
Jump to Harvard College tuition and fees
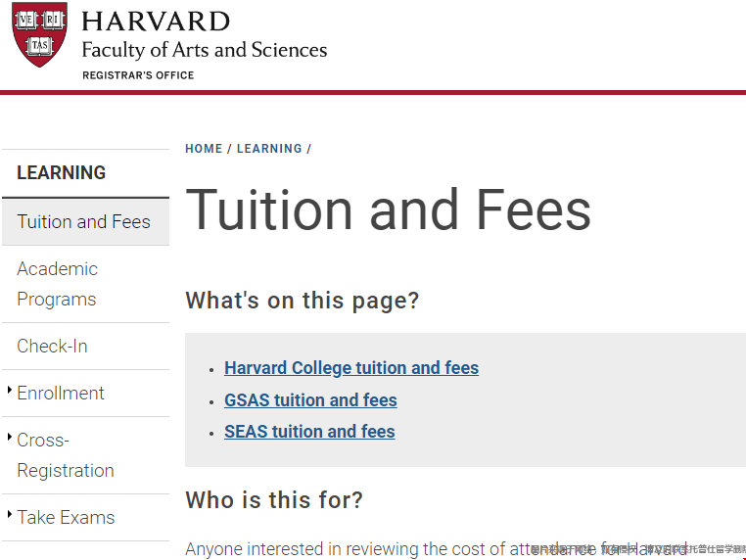click(x=351, y=368)
